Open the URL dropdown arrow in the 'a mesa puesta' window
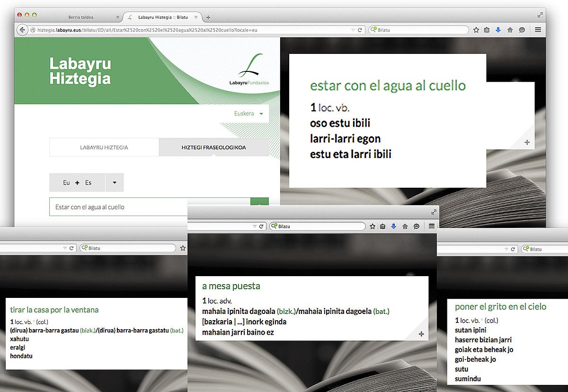This screenshot has width=568, height=392. click(254, 226)
